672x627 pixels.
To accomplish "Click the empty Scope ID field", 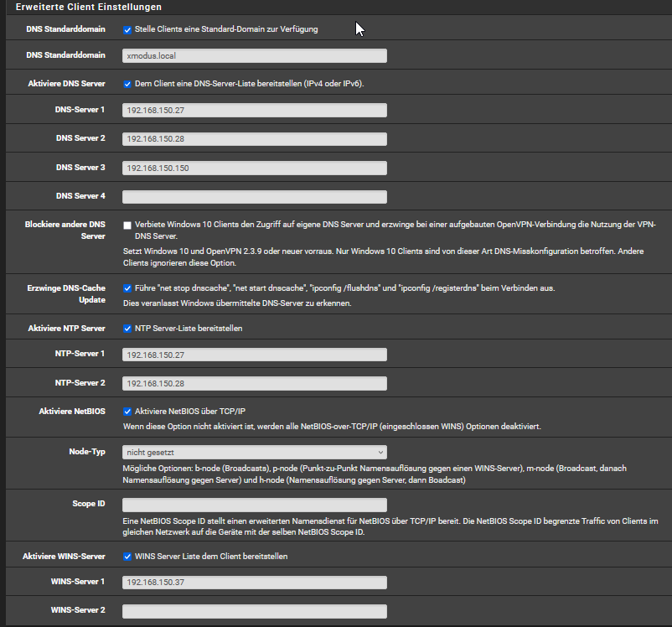I will (x=255, y=505).
